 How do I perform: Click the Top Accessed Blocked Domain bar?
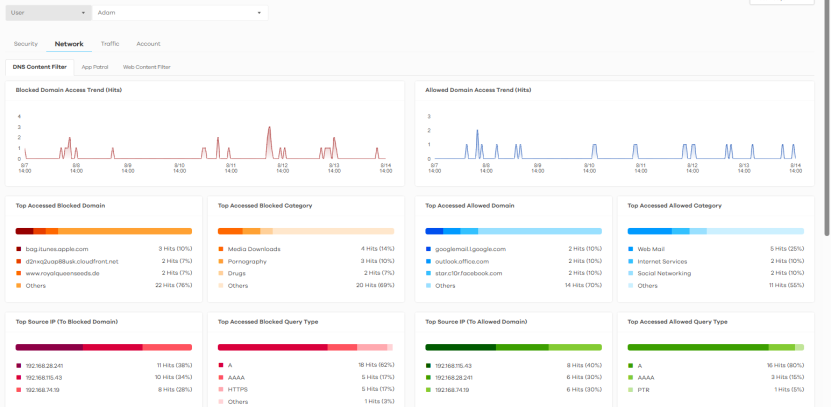click(x=103, y=230)
